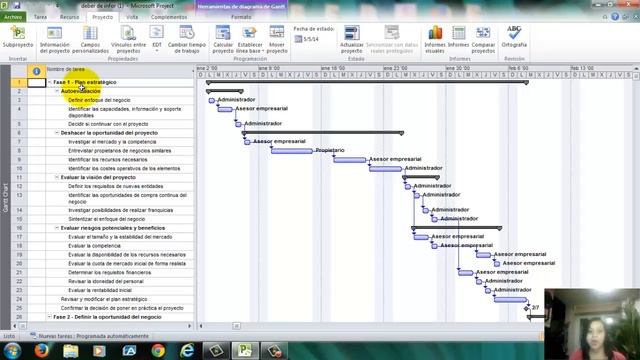The image size is (640, 360).
Task: Open Vínculos entre proyectos
Action: 128,40
